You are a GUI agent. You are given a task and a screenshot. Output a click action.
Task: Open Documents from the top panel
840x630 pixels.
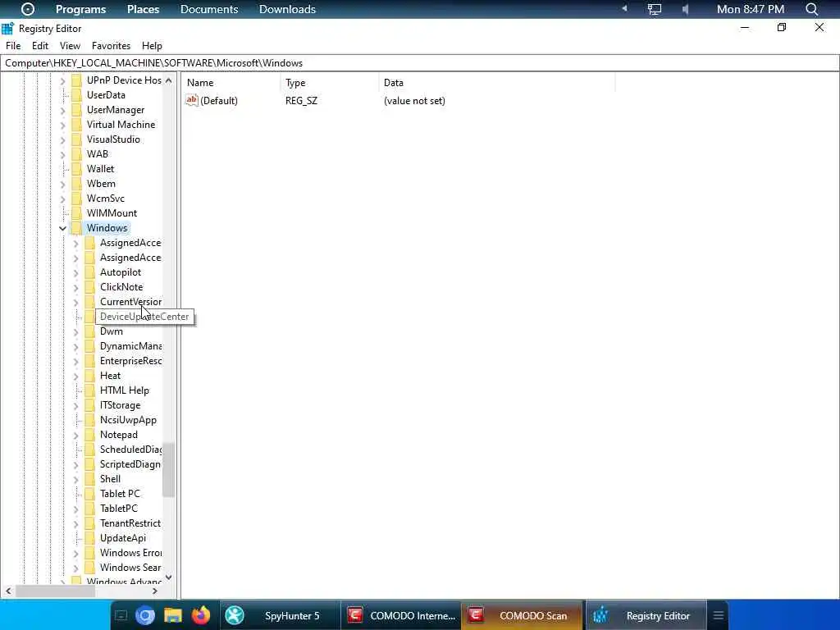click(209, 9)
